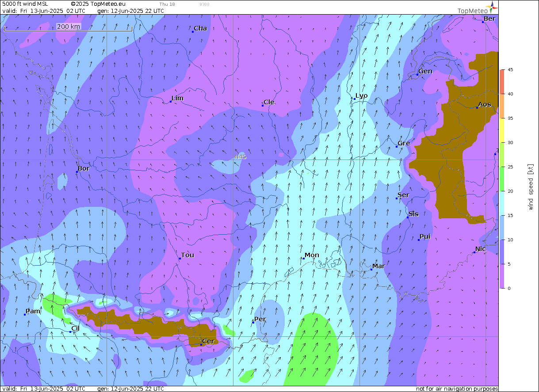This screenshot has height=392, width=539.
Task: Click the 'Thu 18' header label
Action: [167, 4]
